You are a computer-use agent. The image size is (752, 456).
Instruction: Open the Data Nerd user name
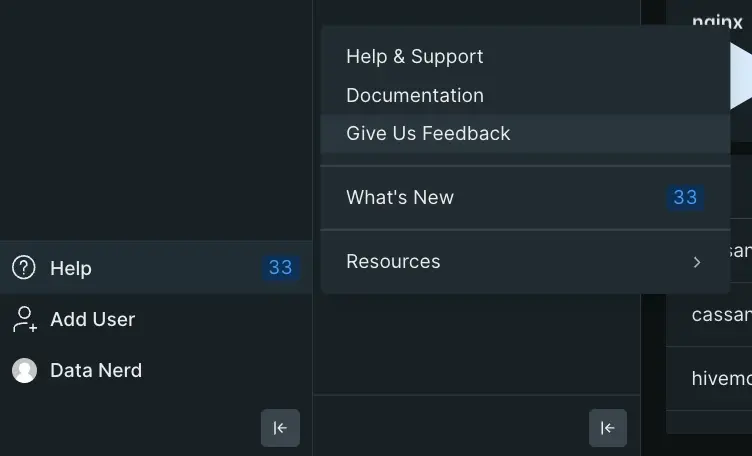tap(96, 371)
